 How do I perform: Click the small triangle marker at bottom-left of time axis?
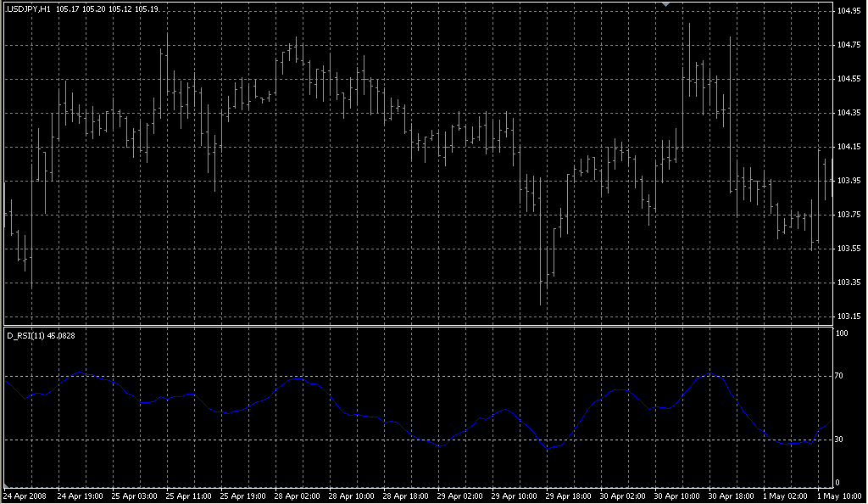(x=4, y=488)
